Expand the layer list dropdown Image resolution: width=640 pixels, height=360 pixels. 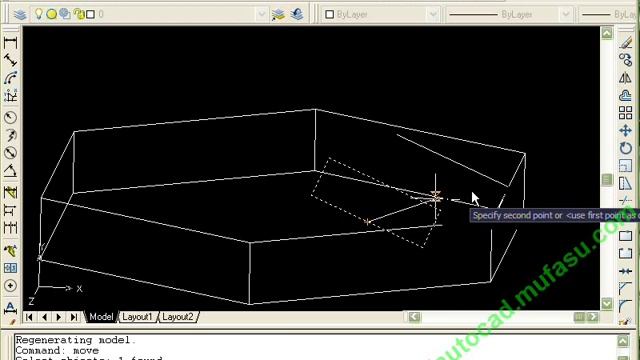click(262, 15)
